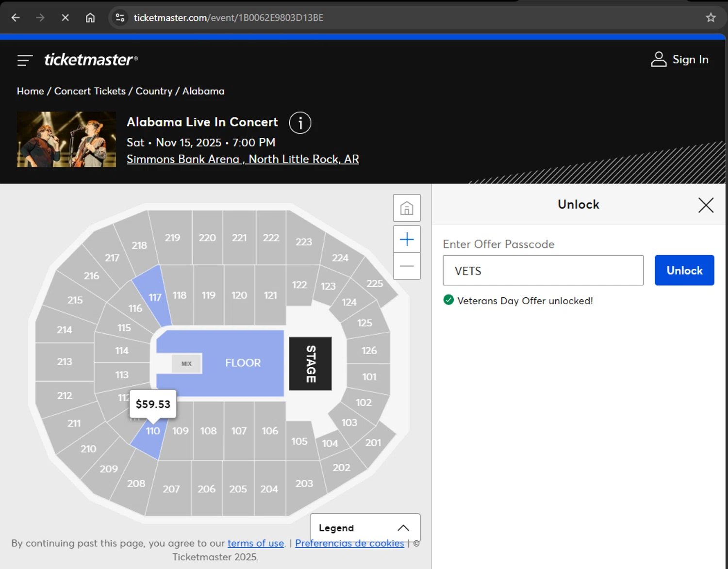Stop loading the page
The height and width of the screenshot is (569, 728).
pyautogui.click(x=65, y=18)
